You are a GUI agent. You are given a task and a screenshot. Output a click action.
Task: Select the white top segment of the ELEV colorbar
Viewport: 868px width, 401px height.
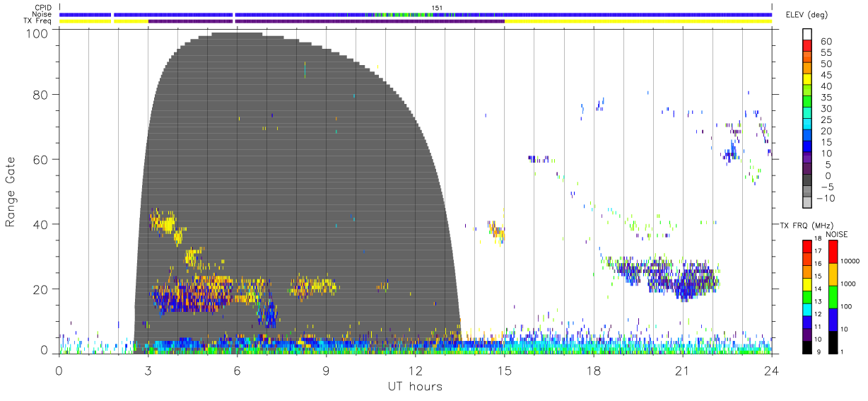[x=807, y=35]
